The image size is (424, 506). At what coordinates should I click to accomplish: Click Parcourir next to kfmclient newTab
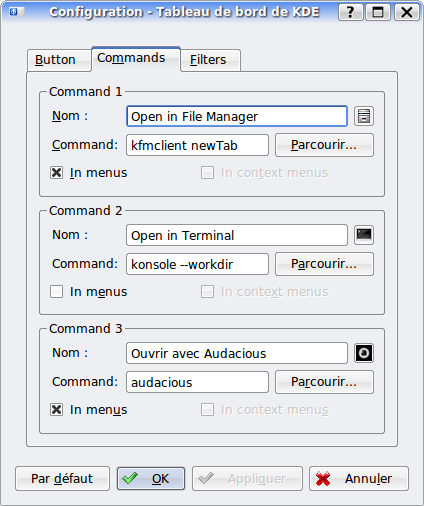click(324, 145)
